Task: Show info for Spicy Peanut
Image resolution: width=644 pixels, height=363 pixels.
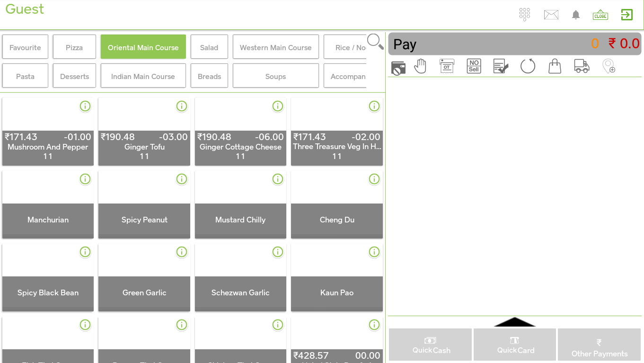Action: tap(182, 179)
